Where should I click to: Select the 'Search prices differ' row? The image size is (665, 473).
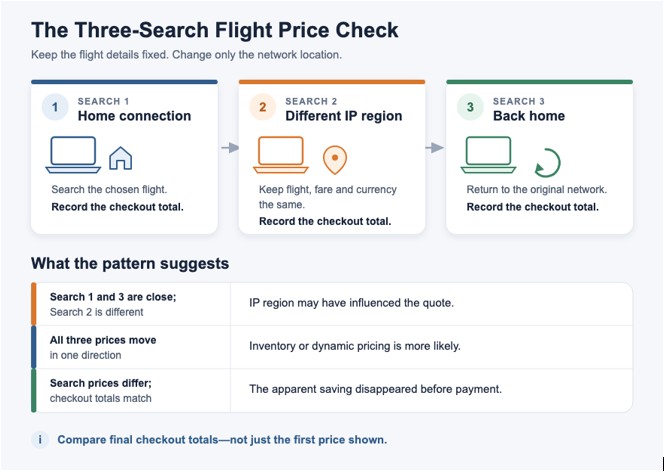click(x=332, y=391)
